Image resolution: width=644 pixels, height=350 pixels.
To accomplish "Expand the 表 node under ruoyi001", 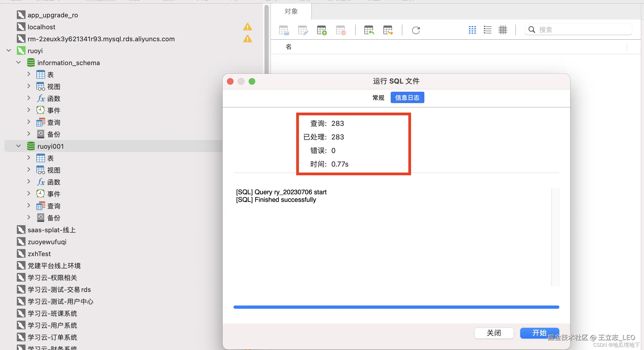I will 29,158.
